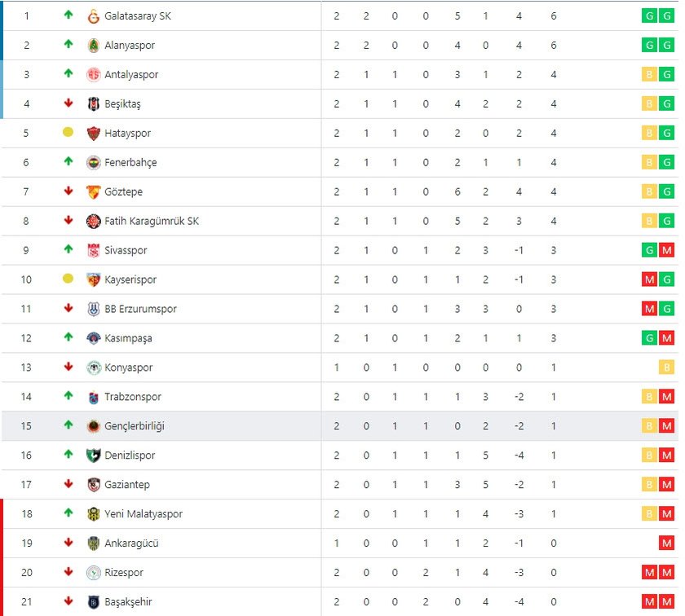Viewport: 685px width, 616px height.
Task: Click the Kayserispor club logo
Action: point(94,279)
